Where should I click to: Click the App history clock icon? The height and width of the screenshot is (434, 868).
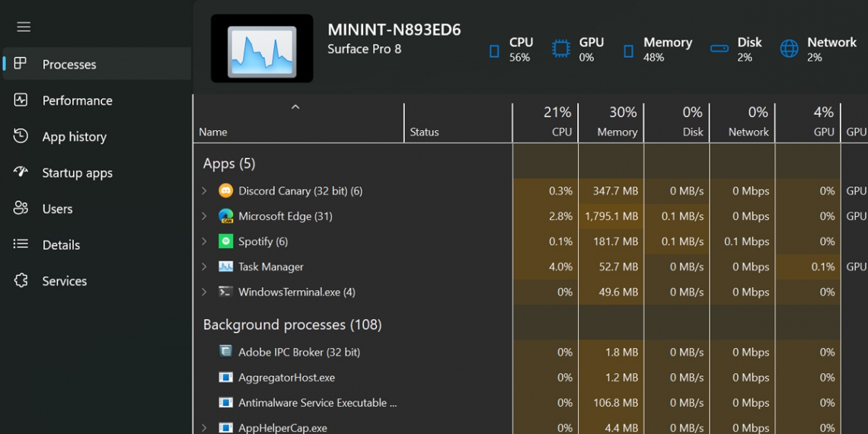21,136
